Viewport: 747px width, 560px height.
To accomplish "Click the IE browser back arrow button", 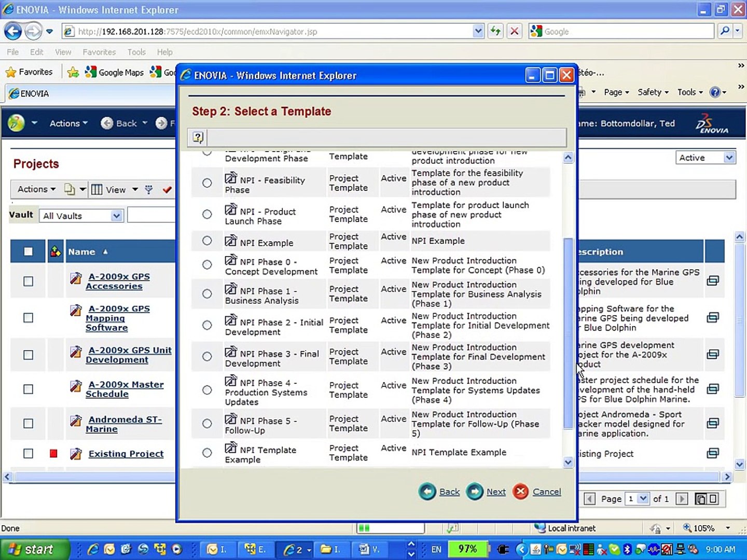I will [13, 32].
